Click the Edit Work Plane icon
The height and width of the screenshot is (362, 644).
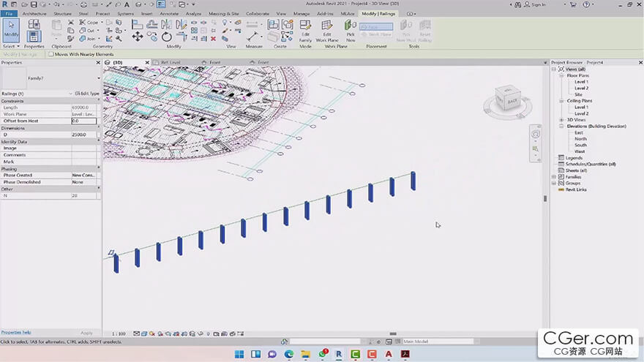[326, 29]
